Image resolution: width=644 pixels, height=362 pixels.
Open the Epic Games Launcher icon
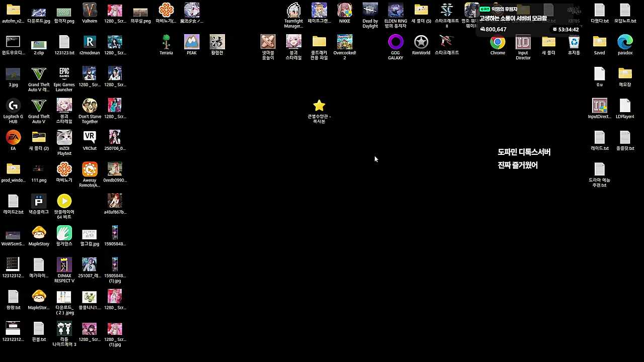64,74
